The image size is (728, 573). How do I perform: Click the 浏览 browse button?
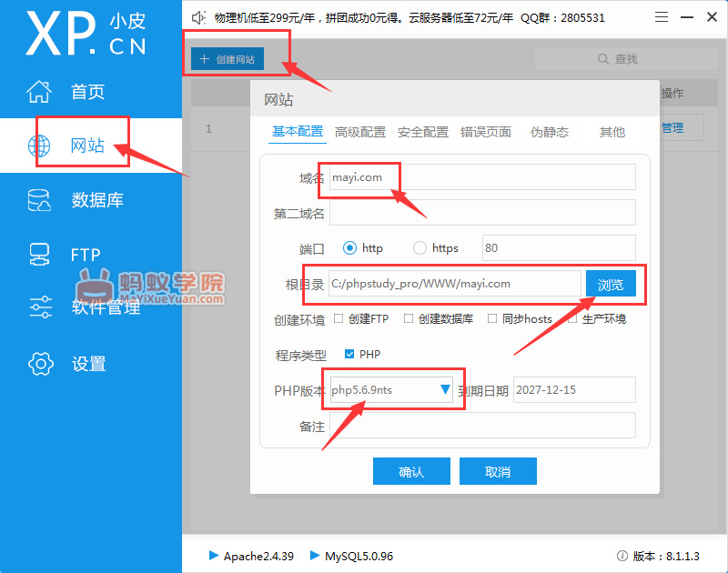pyautogui.click(x=611, y=284)
